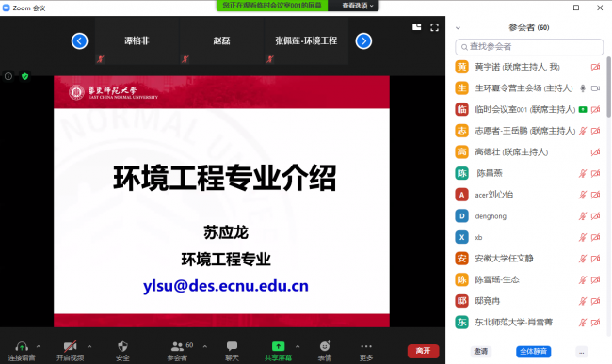
Task: Select denghong avatar letter D
Action: (461, 216)
